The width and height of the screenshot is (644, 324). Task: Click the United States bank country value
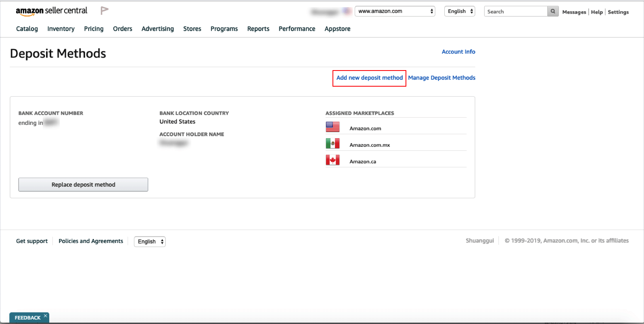pyautogui.click(x=177, y=122)
